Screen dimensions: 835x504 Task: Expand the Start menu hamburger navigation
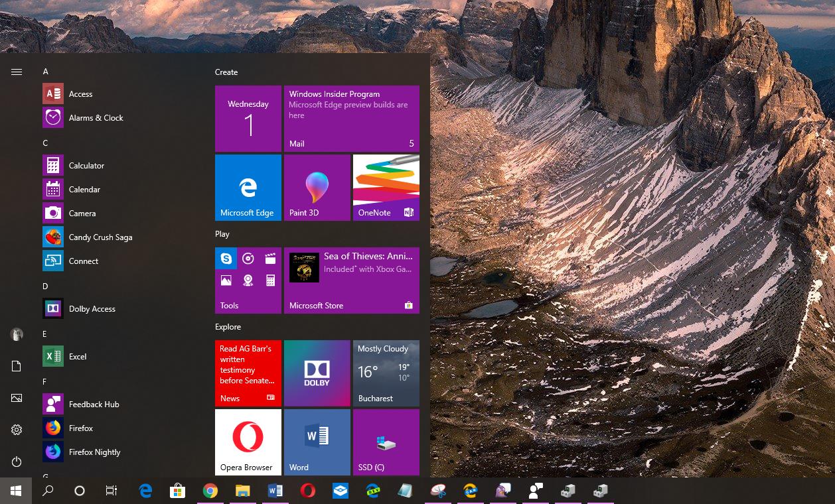[x=17, y=72]
